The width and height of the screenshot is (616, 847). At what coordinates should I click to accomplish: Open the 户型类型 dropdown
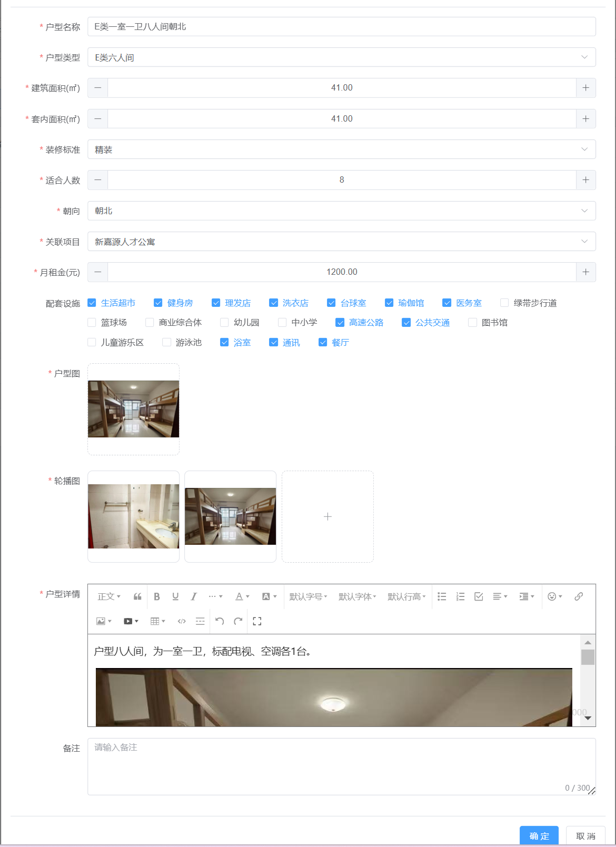click(x=341, y=57)
